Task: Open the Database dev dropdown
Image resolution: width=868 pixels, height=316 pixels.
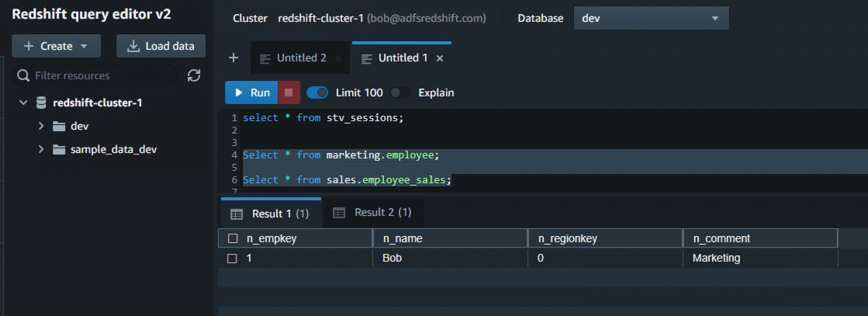Action: [652, 19]
